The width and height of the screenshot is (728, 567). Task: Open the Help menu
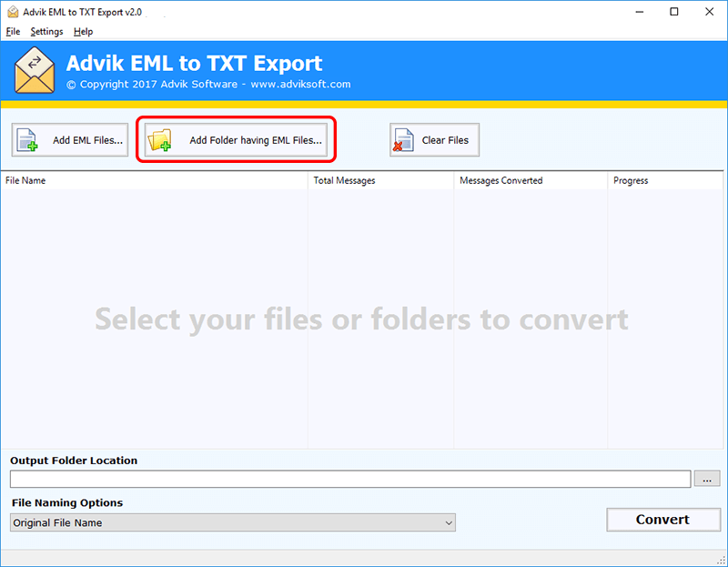[83, 32]
